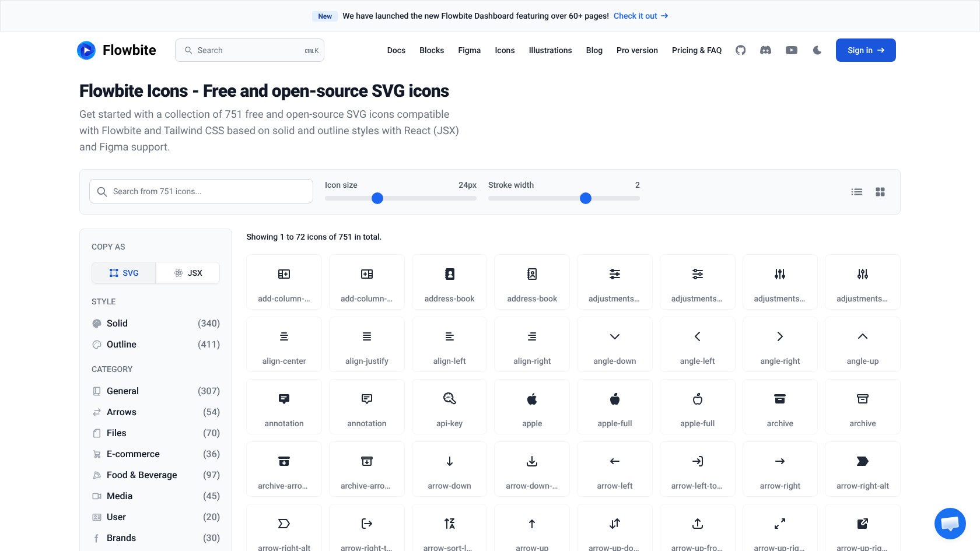
Task: Adjust the Icon size slider handle
Action: click(377, 198)
